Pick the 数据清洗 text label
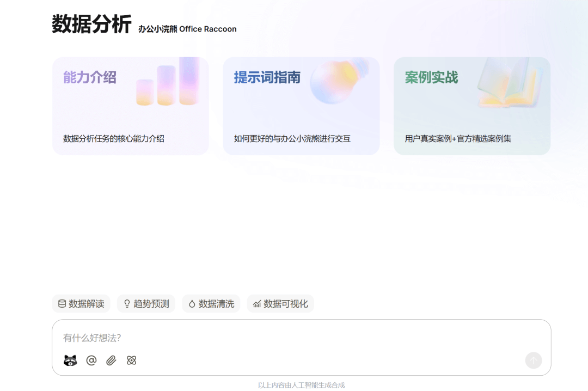The image size is (588, 391). point(216,304)
